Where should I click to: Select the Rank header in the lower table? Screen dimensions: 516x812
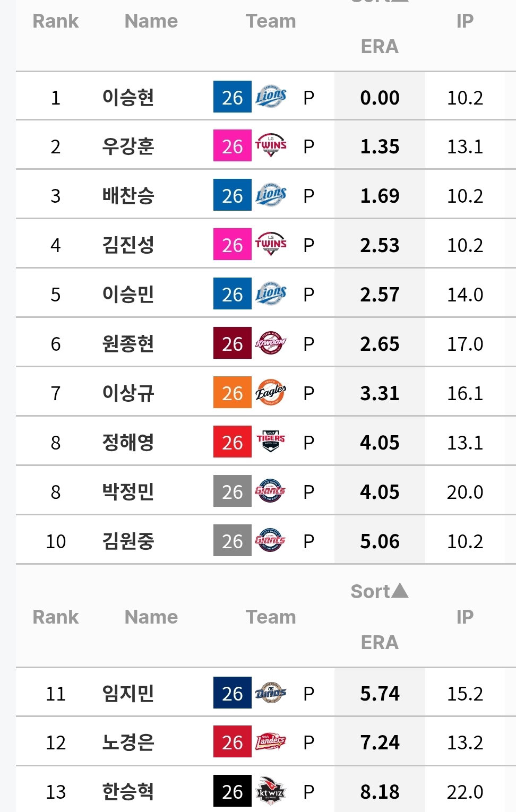coord(55,617)
